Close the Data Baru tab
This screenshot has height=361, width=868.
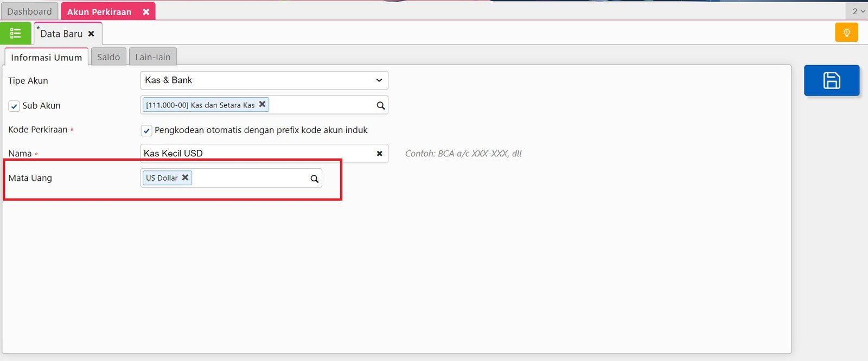(x=91, y=34)
